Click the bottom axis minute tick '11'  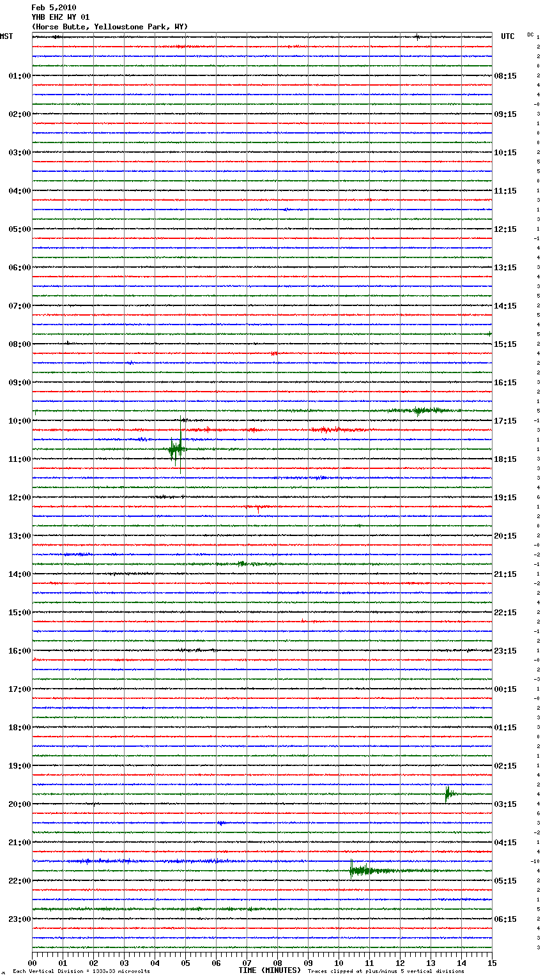tap(369, 963)
